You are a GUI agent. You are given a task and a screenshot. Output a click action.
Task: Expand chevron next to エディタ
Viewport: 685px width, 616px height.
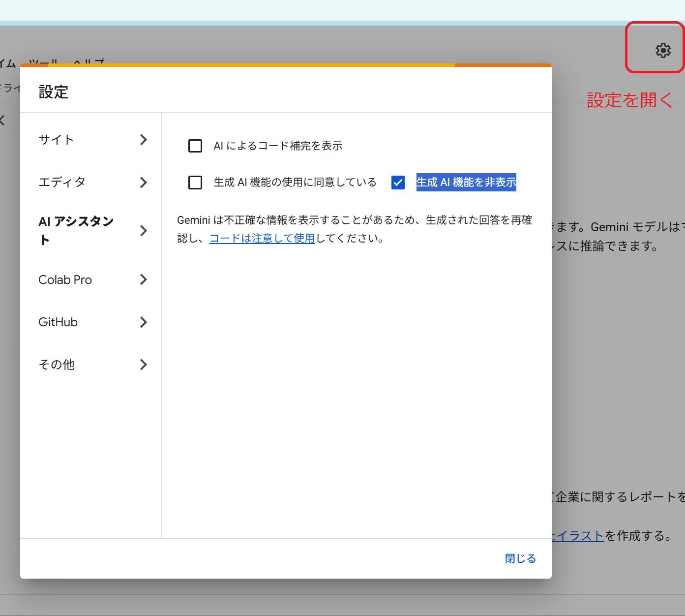tap(143, 182)
